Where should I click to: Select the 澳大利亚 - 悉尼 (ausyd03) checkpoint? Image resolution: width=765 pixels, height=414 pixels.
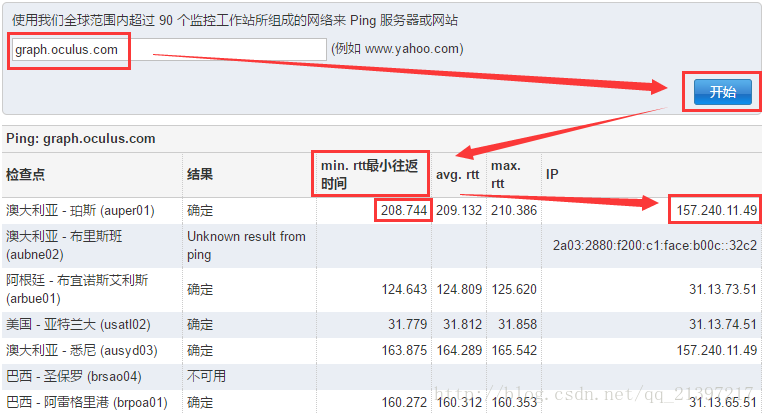coord(81,351)
